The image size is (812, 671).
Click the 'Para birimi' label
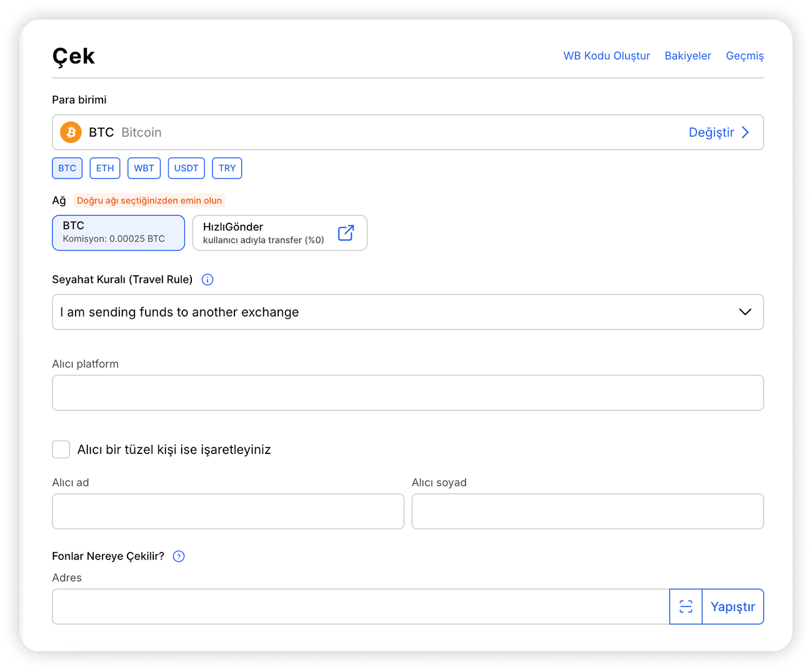[x=79, y=100]
